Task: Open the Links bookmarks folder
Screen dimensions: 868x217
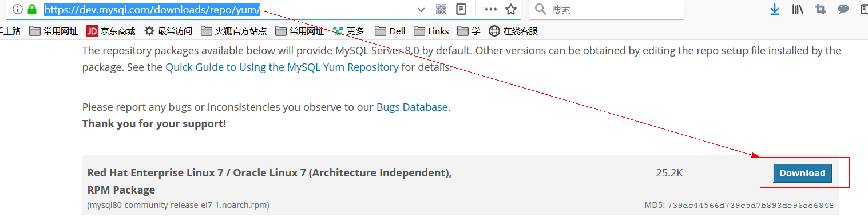Action: click(431, 31)
